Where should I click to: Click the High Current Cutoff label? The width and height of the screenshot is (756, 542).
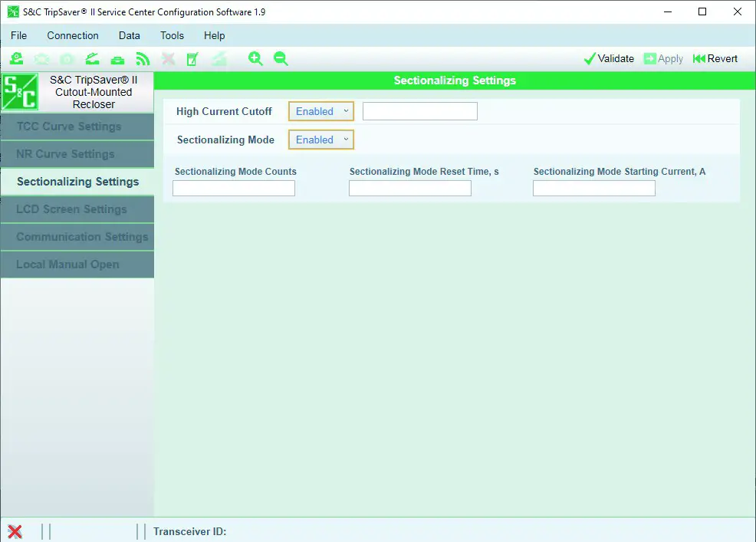click(224, 111)
